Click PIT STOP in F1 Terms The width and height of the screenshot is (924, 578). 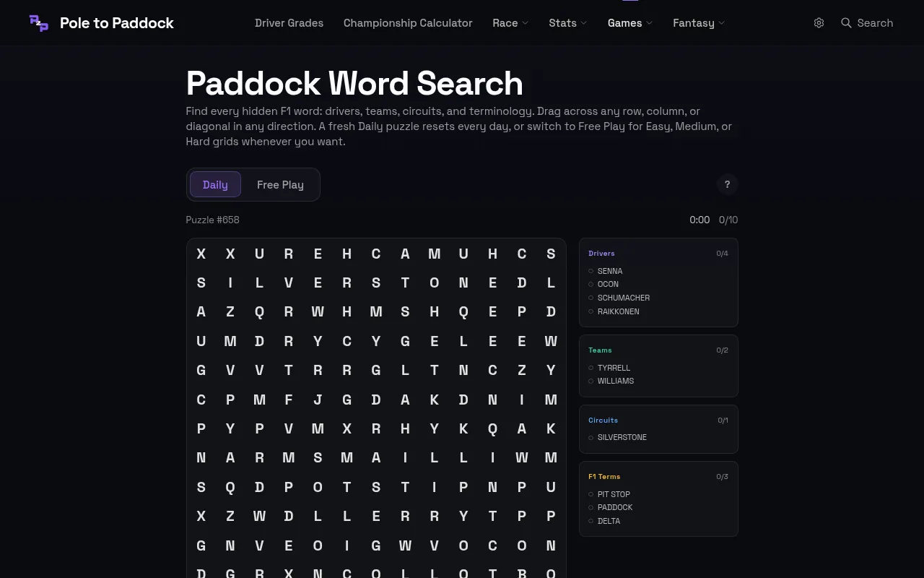click(x=614, y=494)
